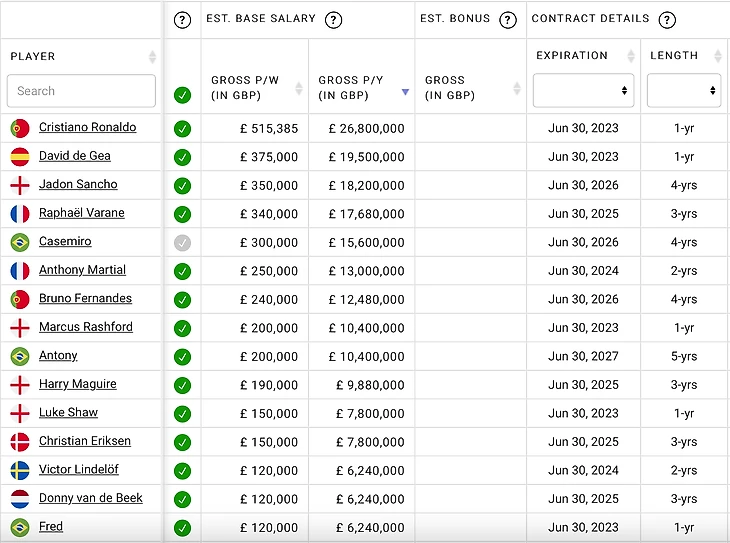Click the Spain flag beside David de Gea

click(20, 156)
